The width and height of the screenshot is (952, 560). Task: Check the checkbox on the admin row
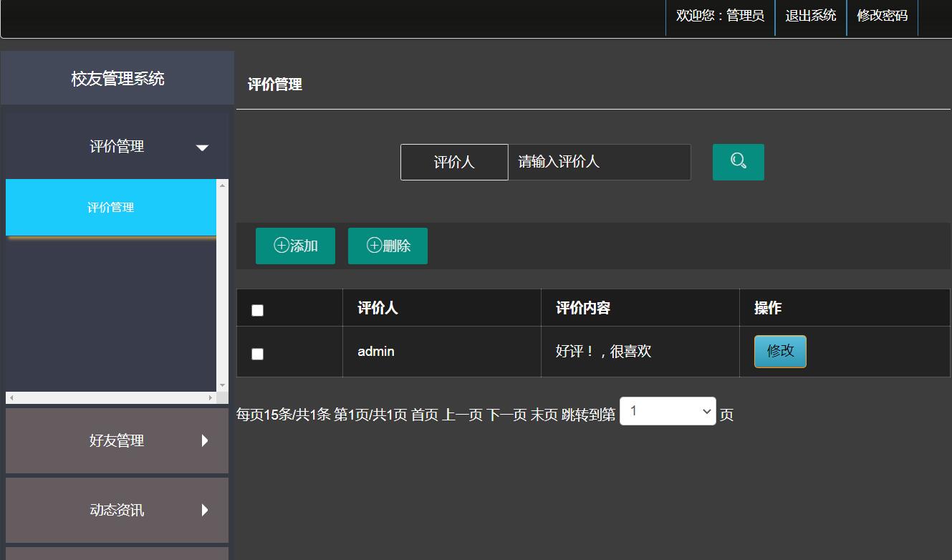[x=257, y=353]
